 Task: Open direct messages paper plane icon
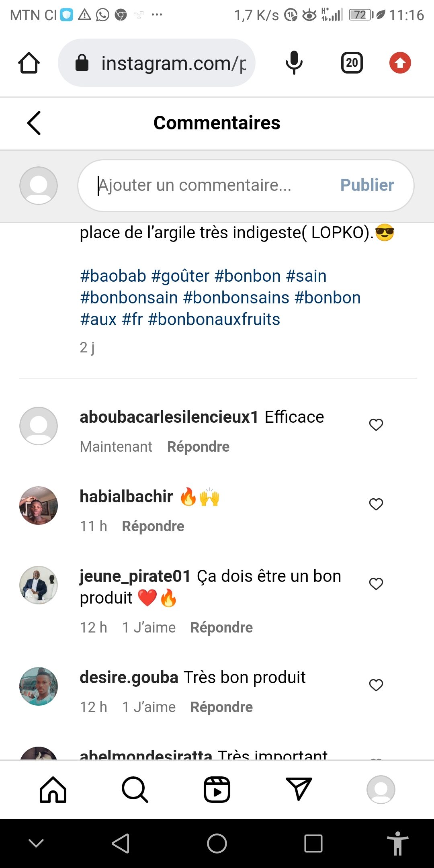(299, 789)
